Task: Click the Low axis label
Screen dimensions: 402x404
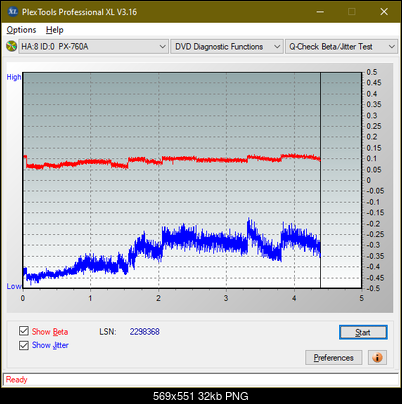Action: (14, 286)
